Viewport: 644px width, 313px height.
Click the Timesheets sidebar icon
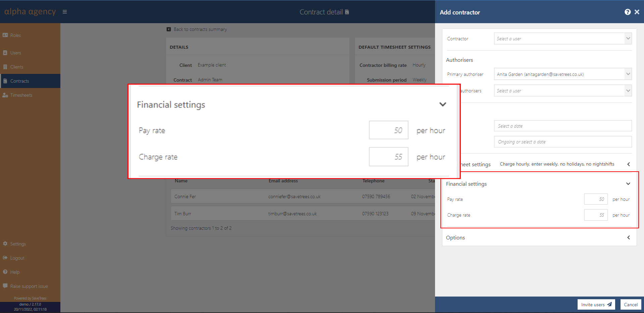(5, 95)
